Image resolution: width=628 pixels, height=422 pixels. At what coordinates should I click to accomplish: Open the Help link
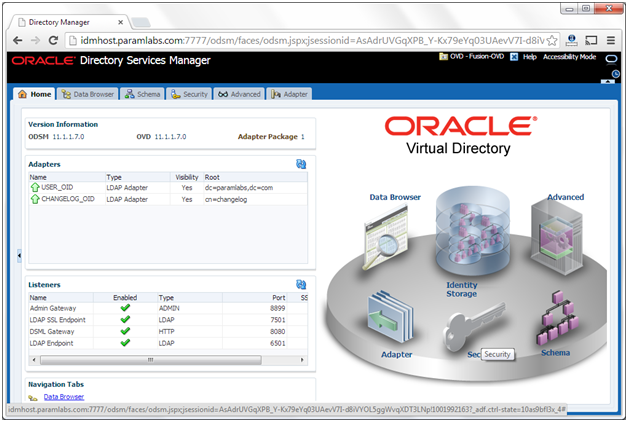pos(529,57)
